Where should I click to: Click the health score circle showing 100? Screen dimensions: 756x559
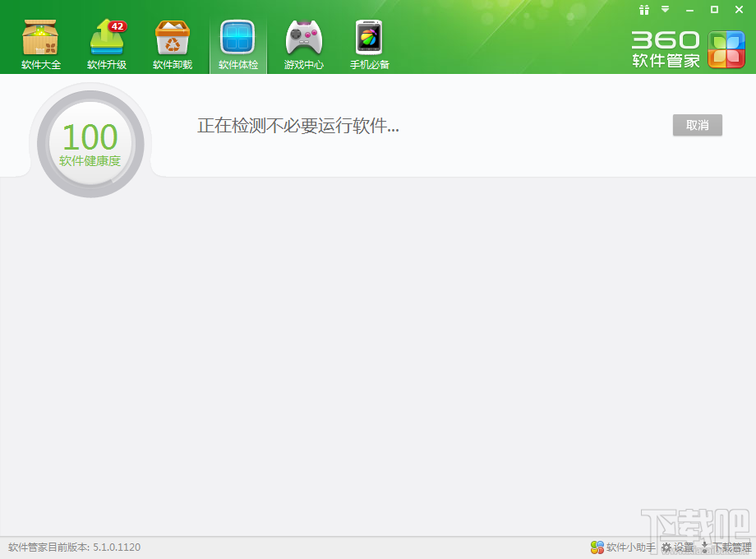click(x=90, y=142)
